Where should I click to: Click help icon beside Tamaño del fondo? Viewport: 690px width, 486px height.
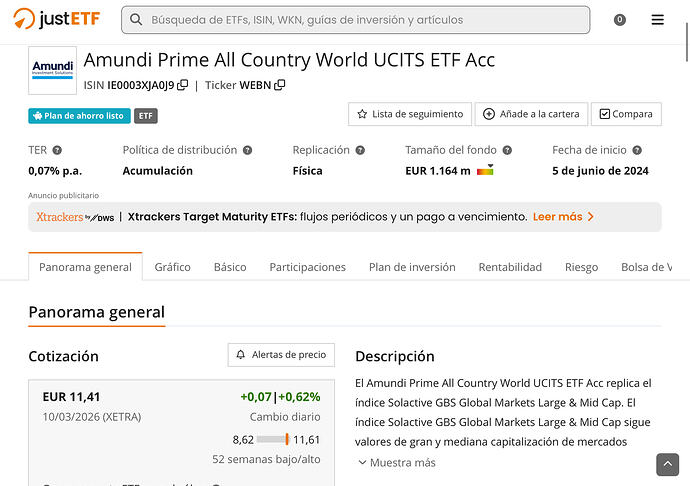pos(507,150)
